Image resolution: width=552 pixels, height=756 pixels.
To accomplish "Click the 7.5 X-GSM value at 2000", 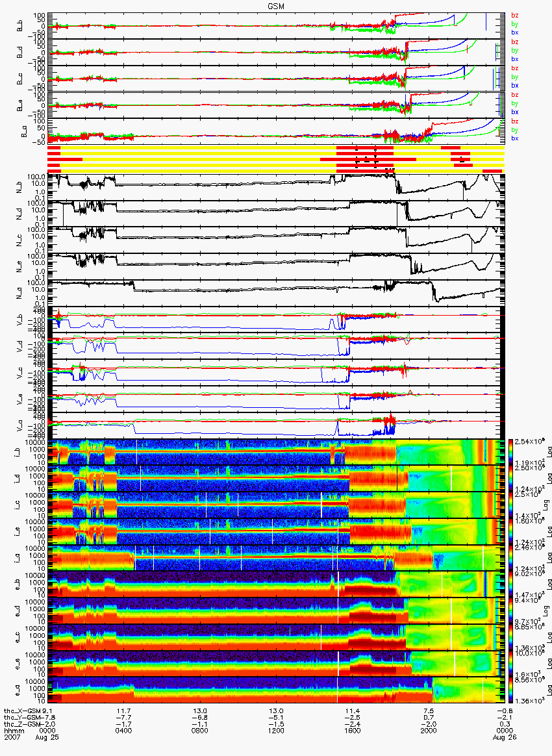I will pyautogui.click(x=428, y=711).
